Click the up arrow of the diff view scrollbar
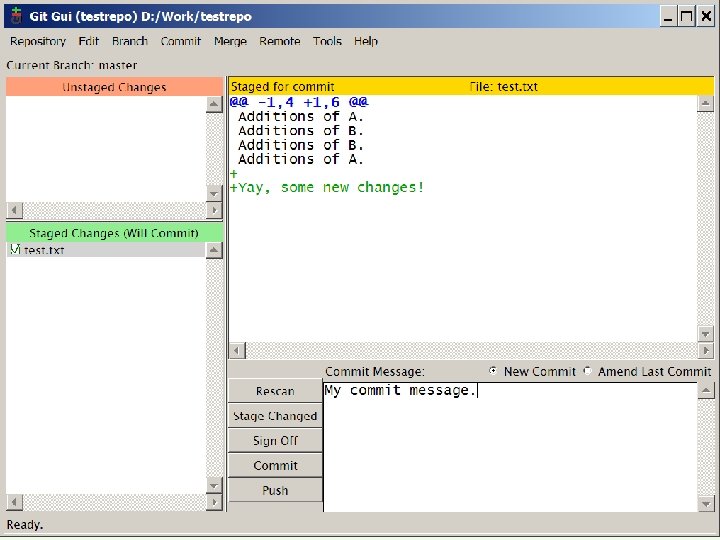720x540 pixels. [705, 103]
